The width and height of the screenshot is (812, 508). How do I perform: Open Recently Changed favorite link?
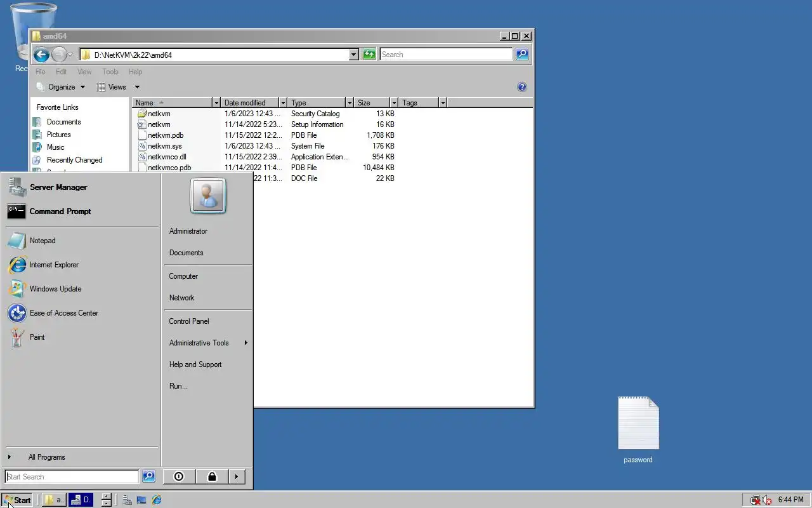(x=74, y=160)
